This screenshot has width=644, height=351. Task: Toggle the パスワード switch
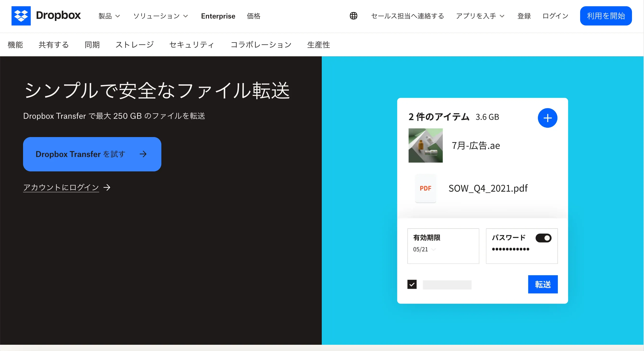pos(543,238)
